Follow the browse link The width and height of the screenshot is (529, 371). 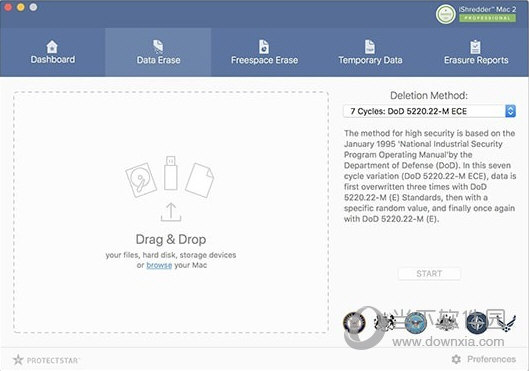tap(159, 265)
